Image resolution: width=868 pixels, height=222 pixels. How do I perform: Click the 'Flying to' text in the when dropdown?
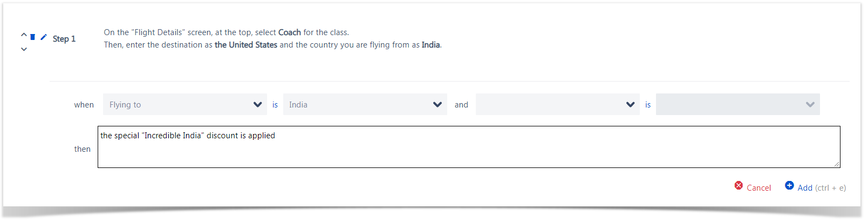tap(125, 105)
